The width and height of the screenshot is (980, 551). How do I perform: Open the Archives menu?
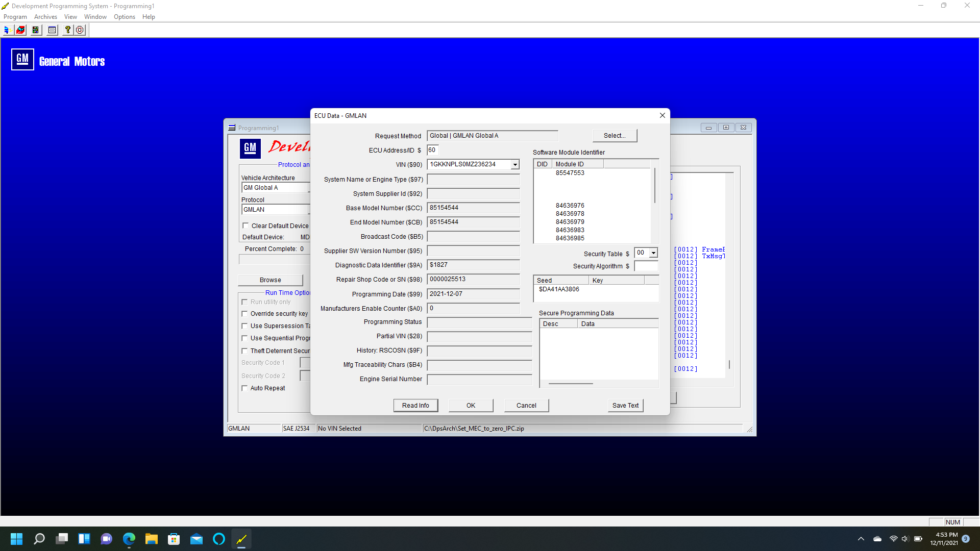coord(45,16)
